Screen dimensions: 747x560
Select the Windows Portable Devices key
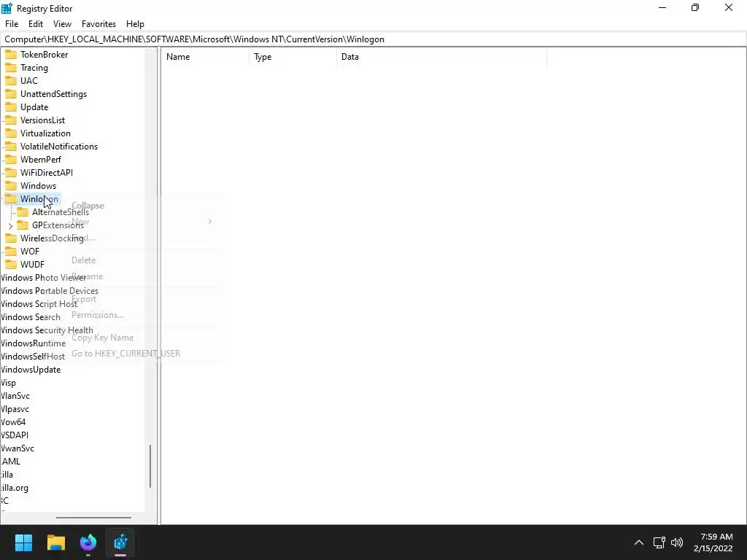coord(50,290)
